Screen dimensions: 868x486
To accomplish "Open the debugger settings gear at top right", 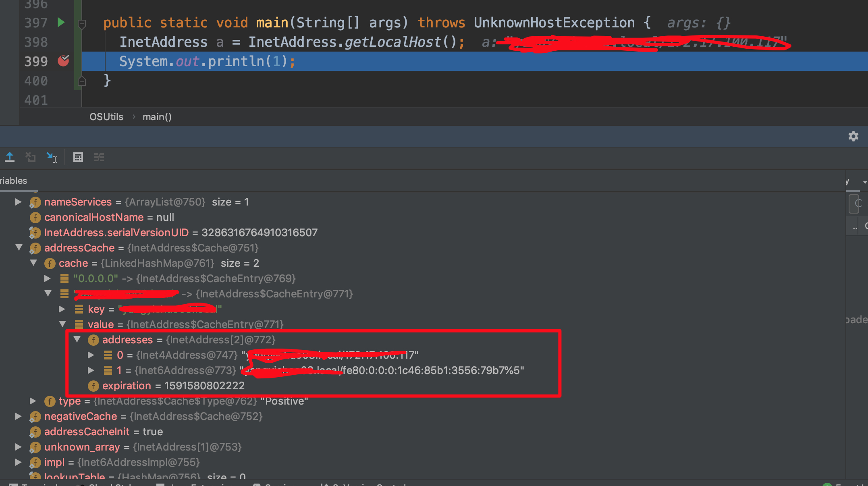I will point(853,136).
